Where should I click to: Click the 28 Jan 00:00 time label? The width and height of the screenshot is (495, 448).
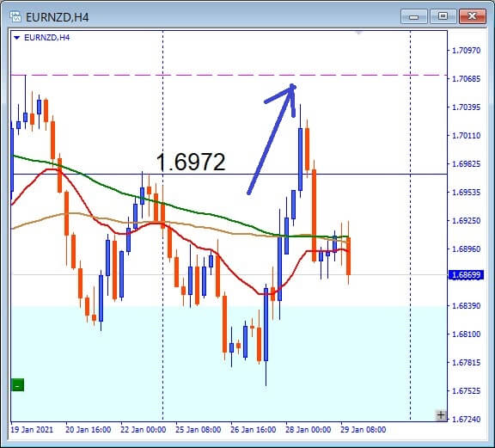[x=309, y=430]
